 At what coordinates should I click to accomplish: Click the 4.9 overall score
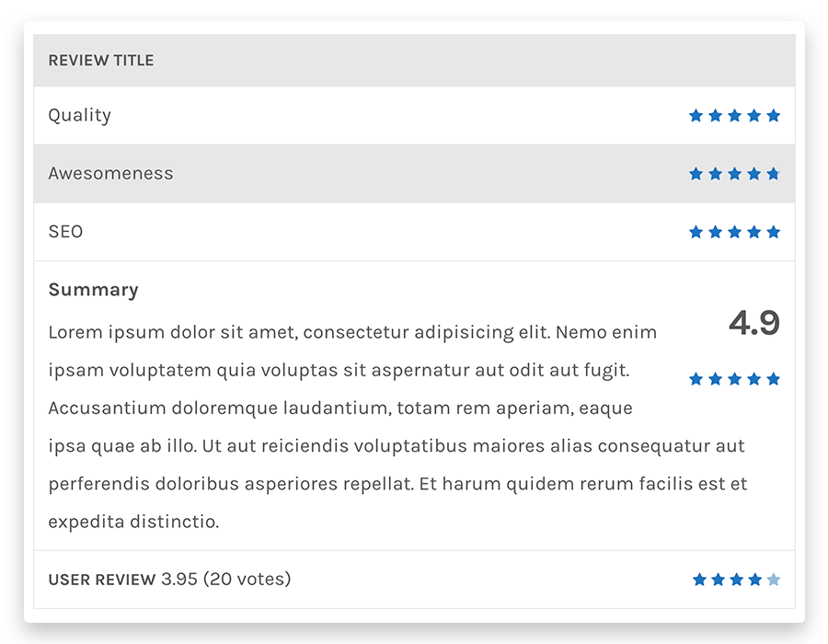754,323
